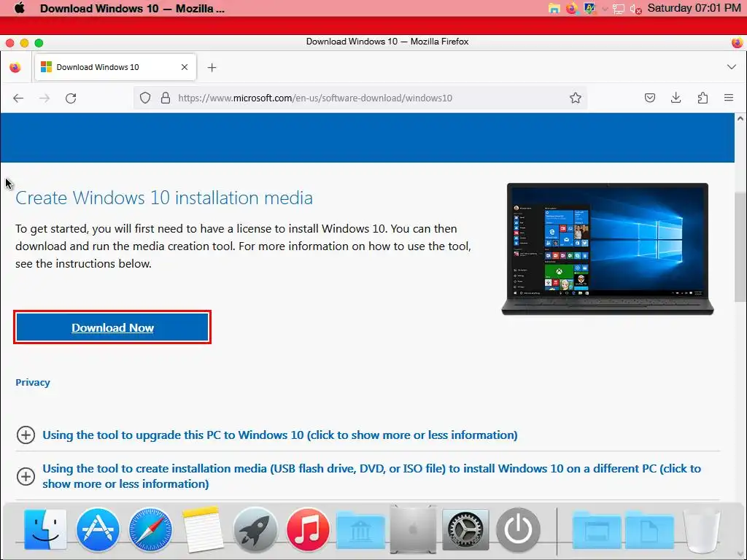Open the network tray icon
This screenshot has height=560, width=747.
tap(619, 9)
